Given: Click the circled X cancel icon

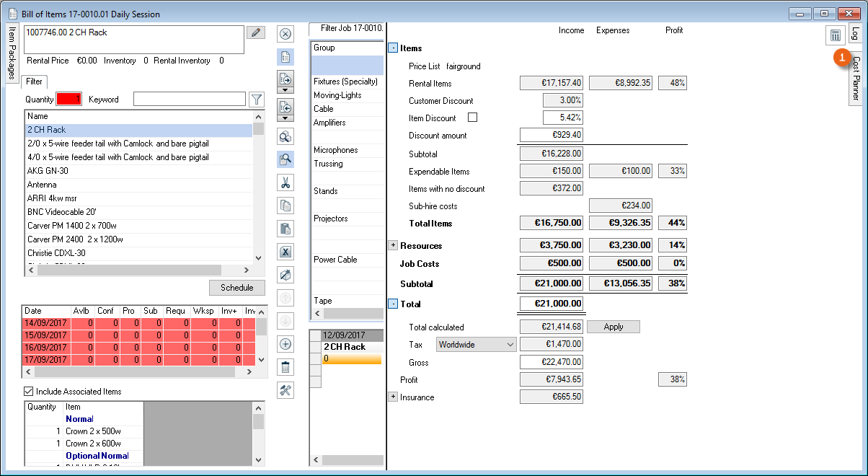Looking at the screenshot, I should point(285,34).
